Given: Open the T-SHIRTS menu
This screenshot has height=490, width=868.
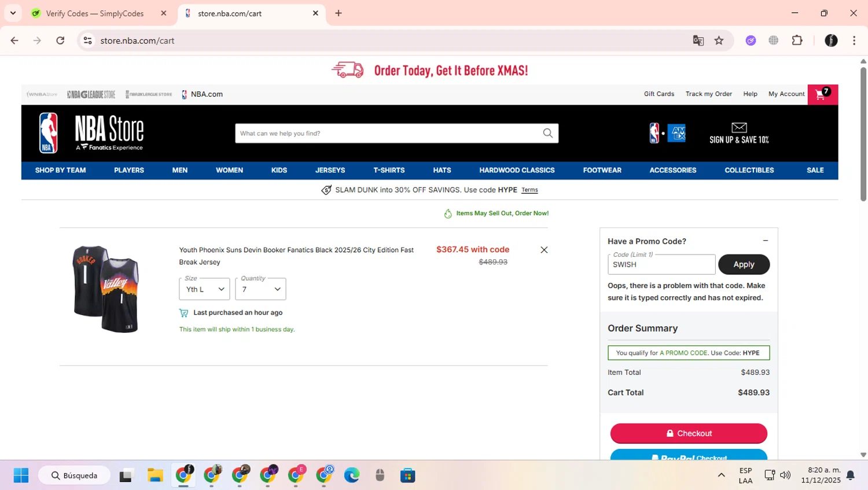Looking at the screenshot, I should 389,170.
